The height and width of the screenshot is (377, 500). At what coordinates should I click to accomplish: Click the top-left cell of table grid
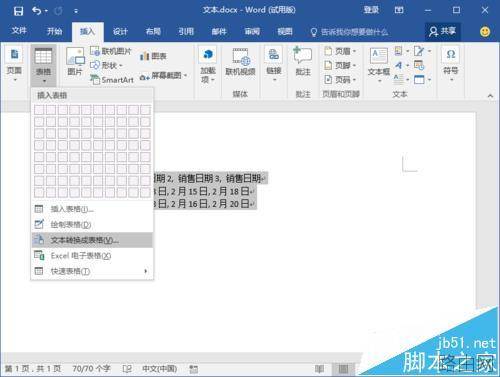pos(39,110)
